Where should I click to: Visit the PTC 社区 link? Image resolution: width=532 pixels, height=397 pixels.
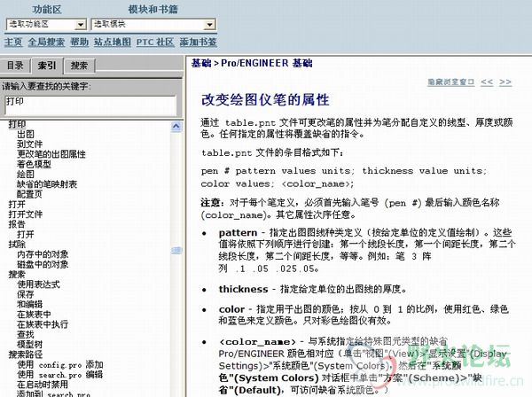coord(155,42)
